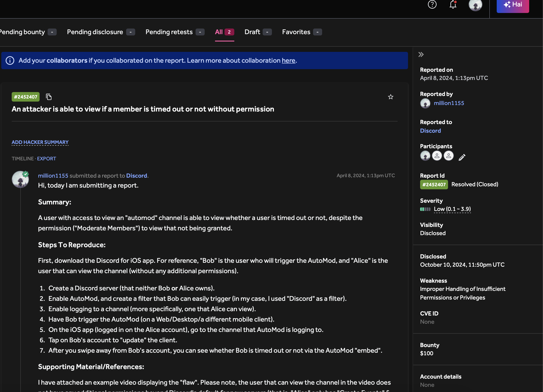Screen dimensions: 543x392
Task: Select the All reports tab
Action: click(x=224, y=32)
